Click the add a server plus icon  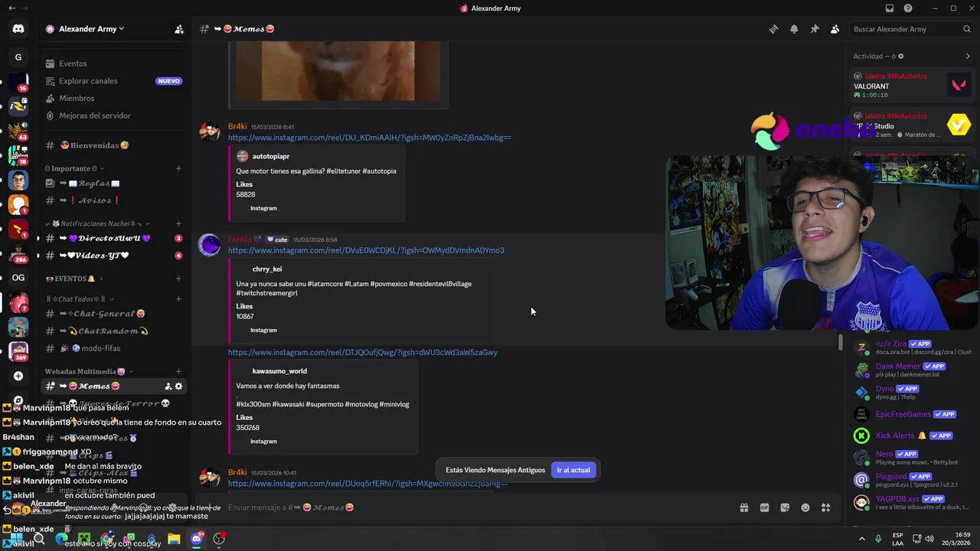tap(18, 376)
